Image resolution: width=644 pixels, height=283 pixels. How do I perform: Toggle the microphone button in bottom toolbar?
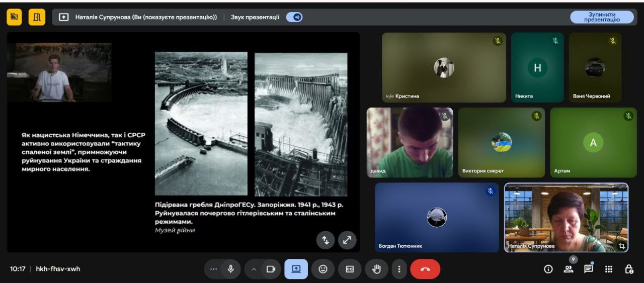(x=230, y=269)
